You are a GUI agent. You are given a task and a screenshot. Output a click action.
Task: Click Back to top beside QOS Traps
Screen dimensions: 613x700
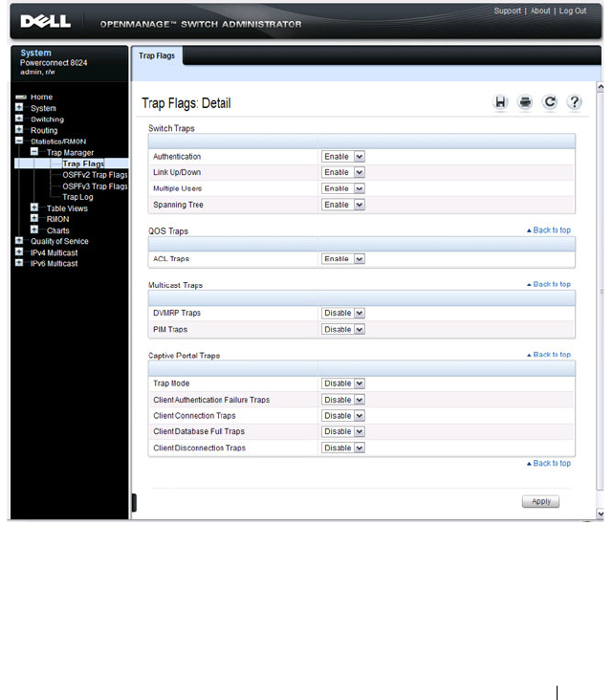tap(549, 230)
